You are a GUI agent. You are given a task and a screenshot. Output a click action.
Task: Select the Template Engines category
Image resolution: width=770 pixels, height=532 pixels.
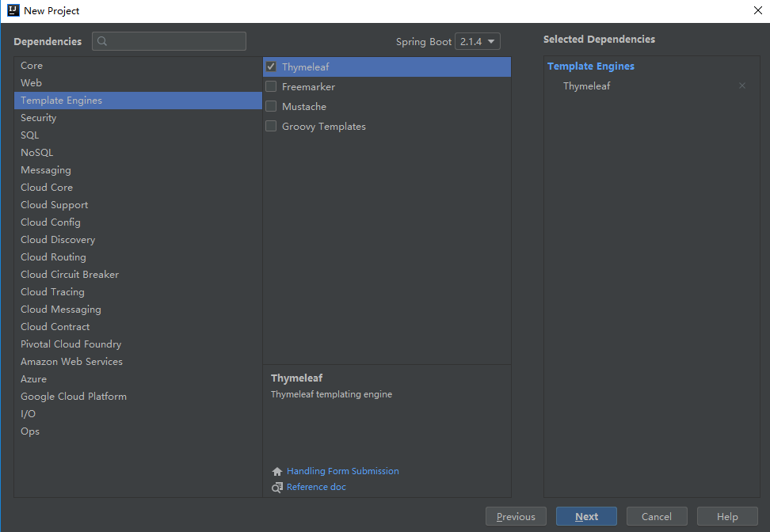[x=138, y=100]
